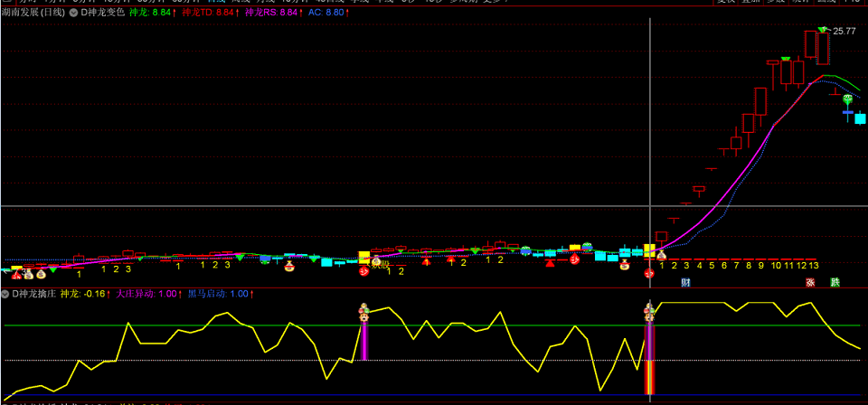Expand the D神龙变色 indicator dropdown arrow
The height and width of the screenshot is (405, 868).
pyautogui.click(x=74, y=14)
